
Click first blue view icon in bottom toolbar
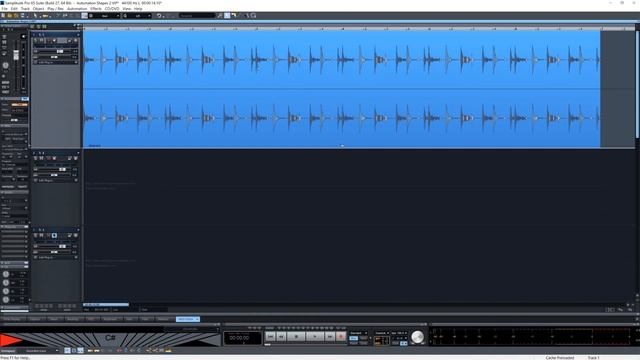67,351
